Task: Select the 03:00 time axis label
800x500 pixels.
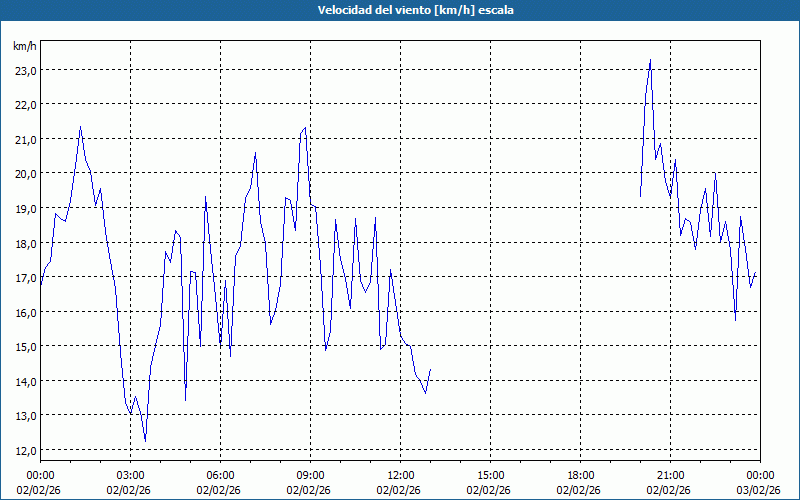Action: point(130,474)
